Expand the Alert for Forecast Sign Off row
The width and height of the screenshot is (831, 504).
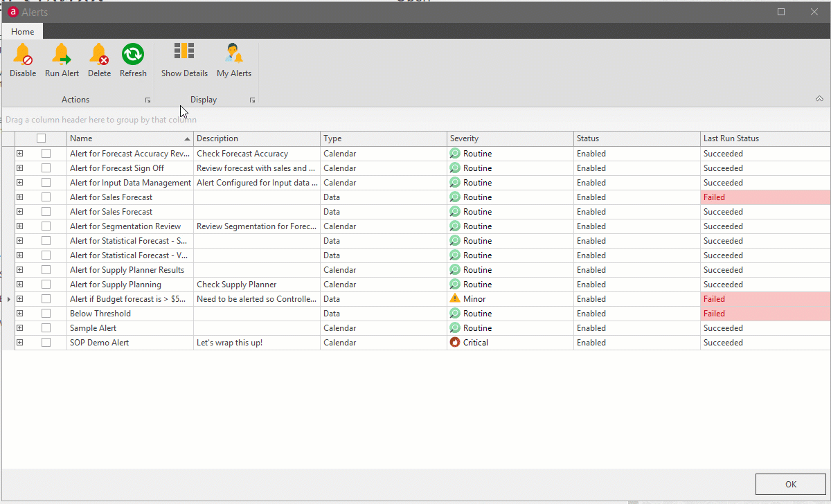20,168
